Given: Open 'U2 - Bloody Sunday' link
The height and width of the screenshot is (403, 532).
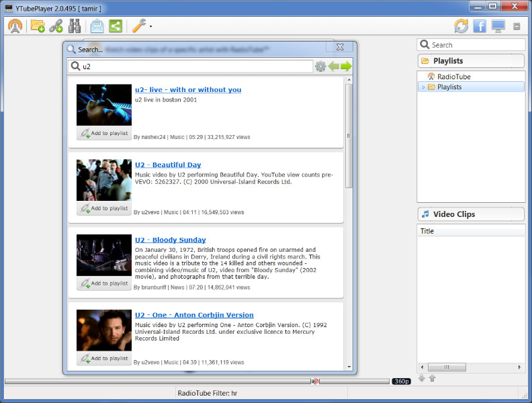Looking at the screenshot, I should click(x=171, y=240).
